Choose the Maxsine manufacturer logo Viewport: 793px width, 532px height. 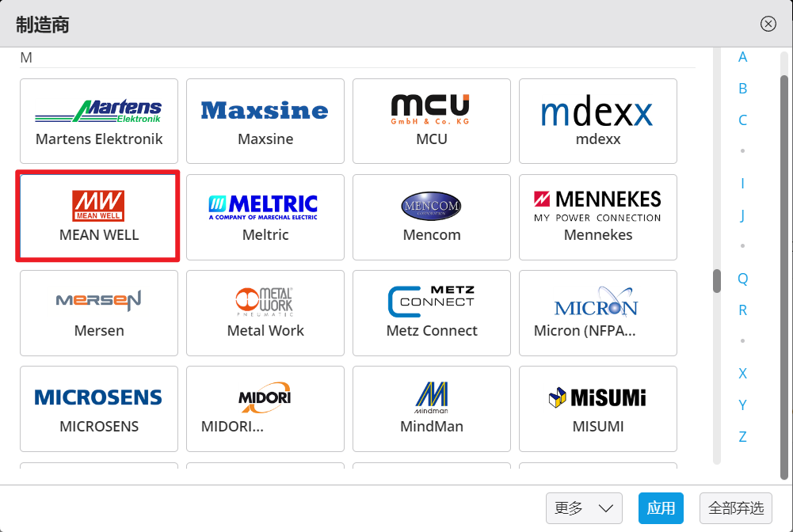tap(265, 110)
